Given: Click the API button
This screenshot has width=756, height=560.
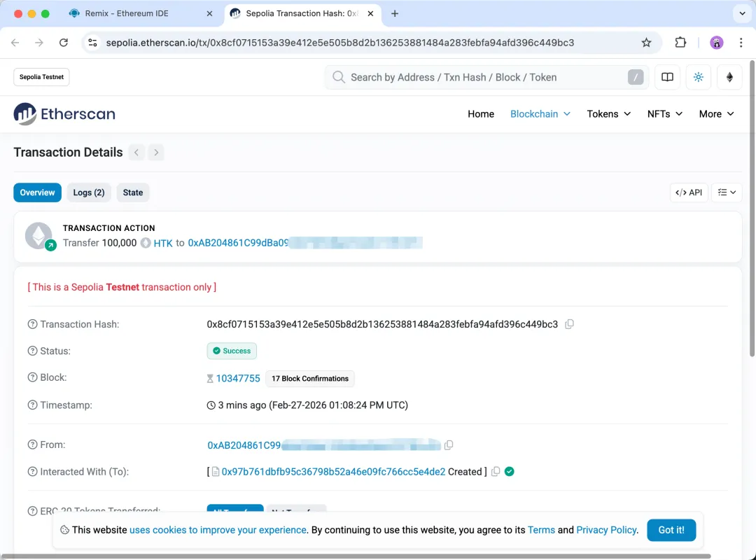Looking at the screenshot, I should click(x=689, y=192).
